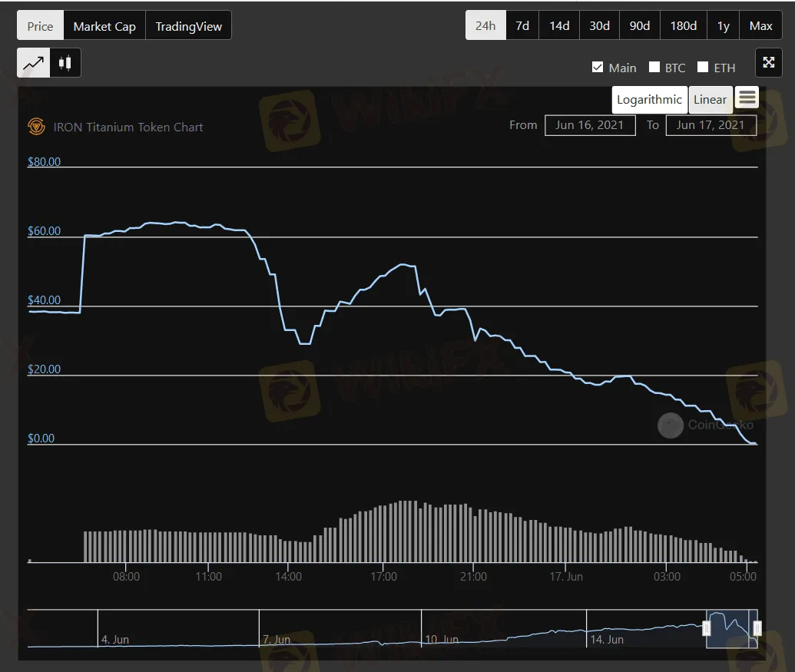Viewport: 795px width, 672px height.
Task: Click the right navigator range handle
Action: coord(757,628)
